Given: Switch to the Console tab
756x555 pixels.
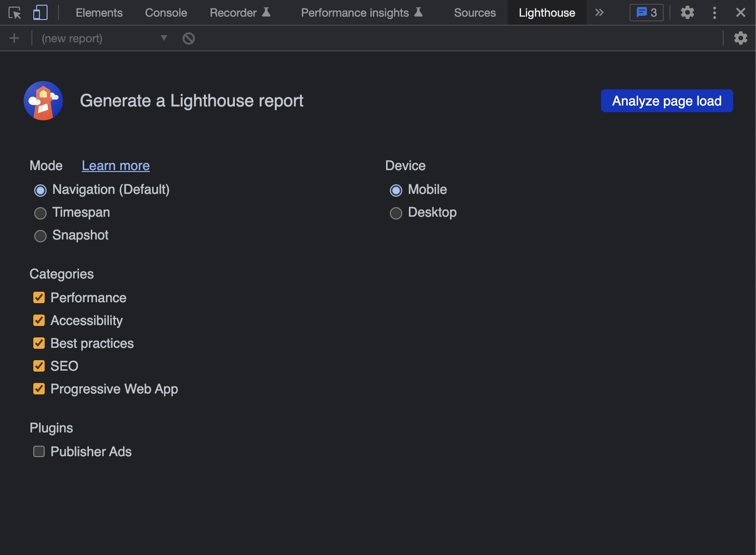Looking at the screenshot, I should pos(166,13).
